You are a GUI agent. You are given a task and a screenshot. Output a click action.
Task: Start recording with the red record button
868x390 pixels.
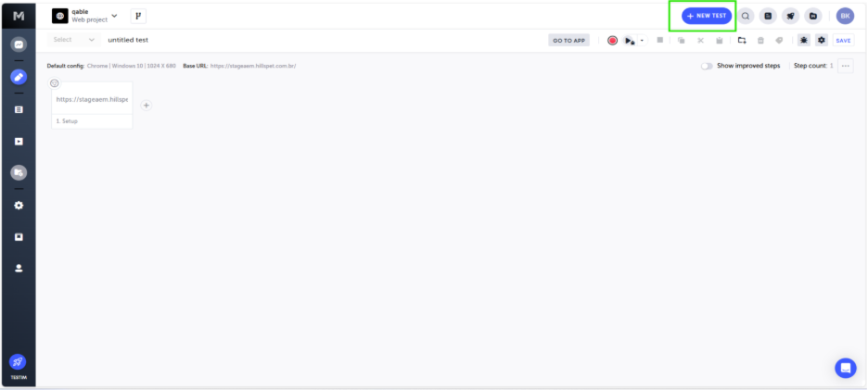tap(612, 41)
